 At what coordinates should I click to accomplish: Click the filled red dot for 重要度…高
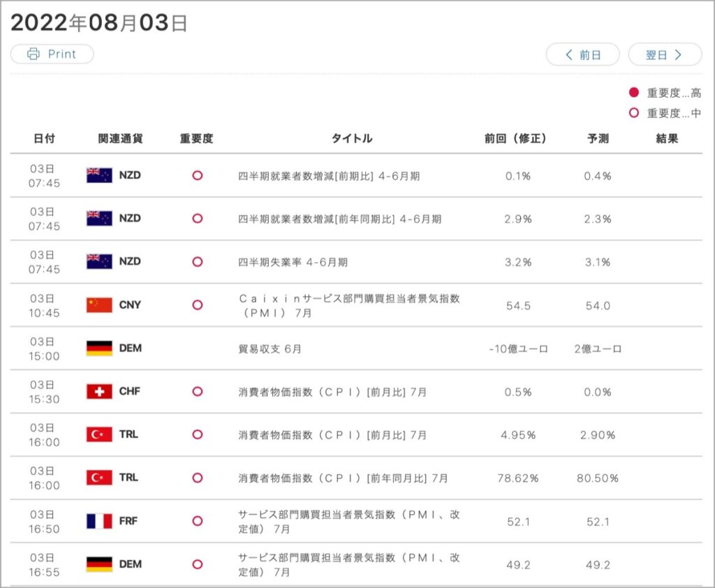tap(634, 93)
